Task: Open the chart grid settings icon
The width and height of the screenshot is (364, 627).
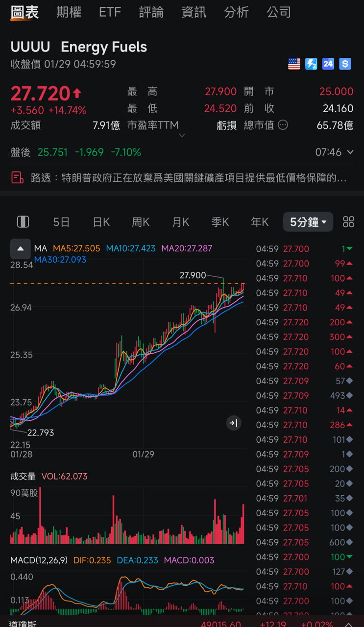Action: click(x=348, y=222)
